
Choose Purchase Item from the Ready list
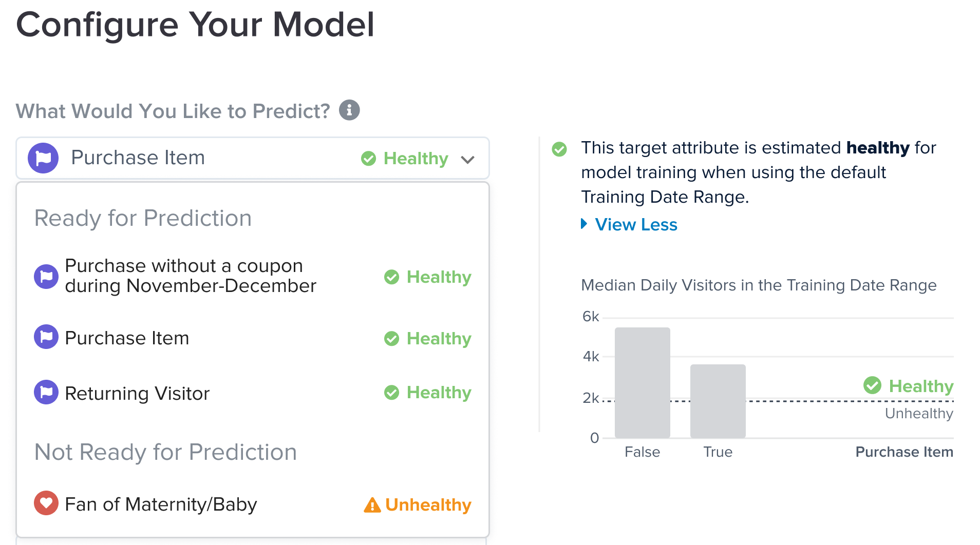127,338
